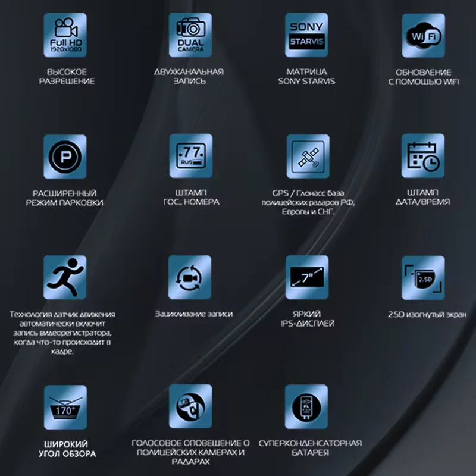This screenshot has width=476, height=476.
Task: Click the text "ШТАМП ГОС. НОМЕРА"
Action: 191,198
